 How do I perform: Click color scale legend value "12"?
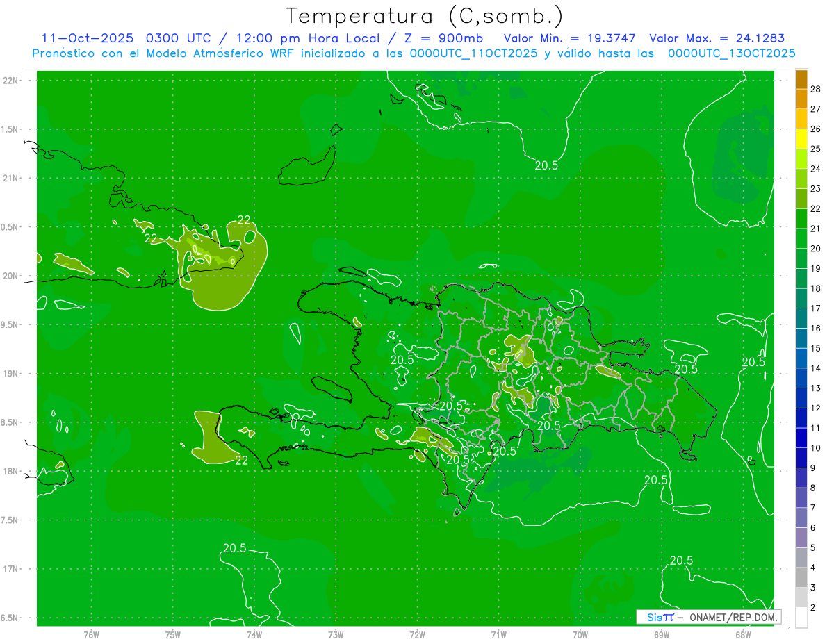click(x=816, y=408)
